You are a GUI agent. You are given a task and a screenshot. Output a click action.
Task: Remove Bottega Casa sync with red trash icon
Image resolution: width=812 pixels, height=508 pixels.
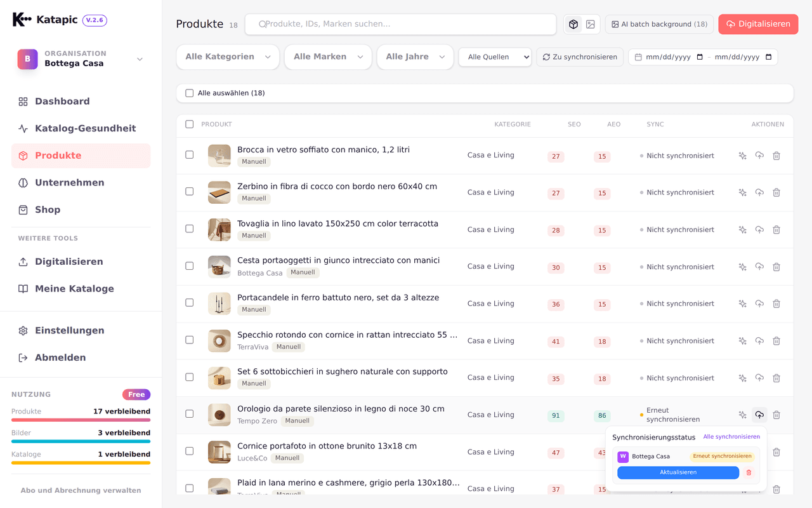[749, 472]
